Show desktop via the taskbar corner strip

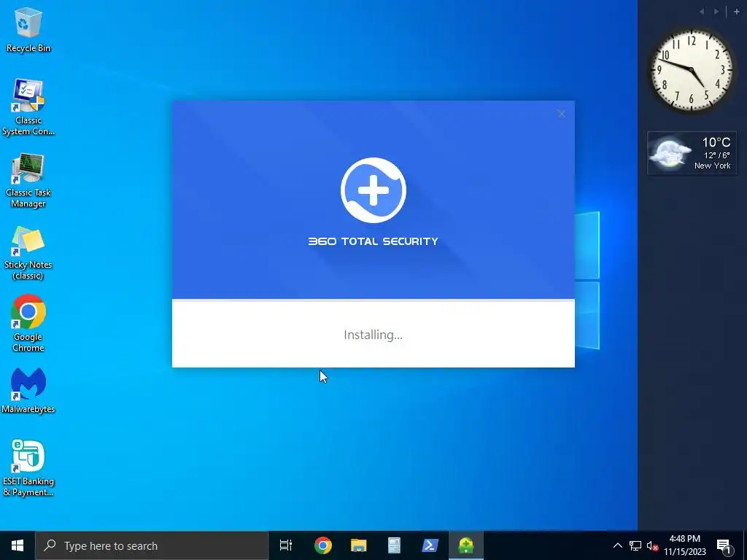(x=745, y=545)
